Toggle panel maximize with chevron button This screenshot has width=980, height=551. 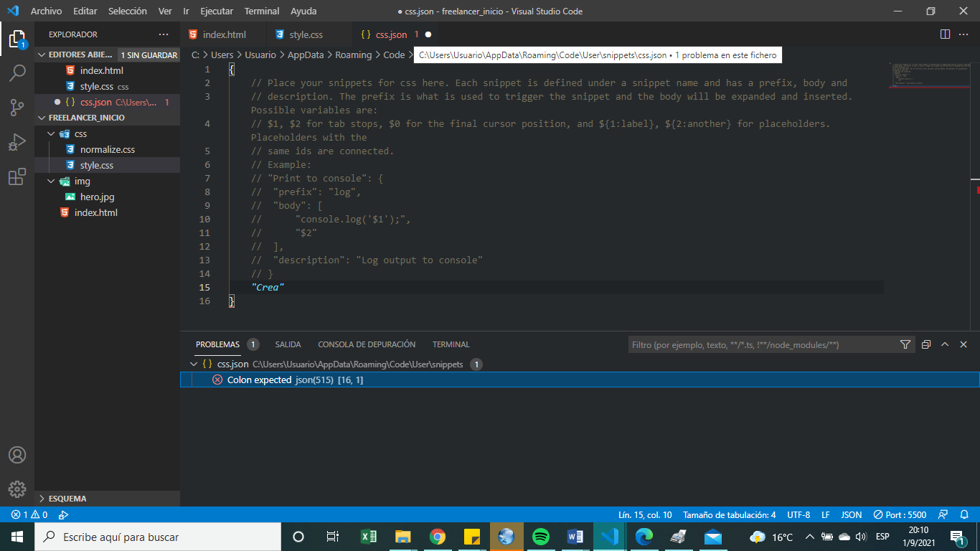pos(945,344)
